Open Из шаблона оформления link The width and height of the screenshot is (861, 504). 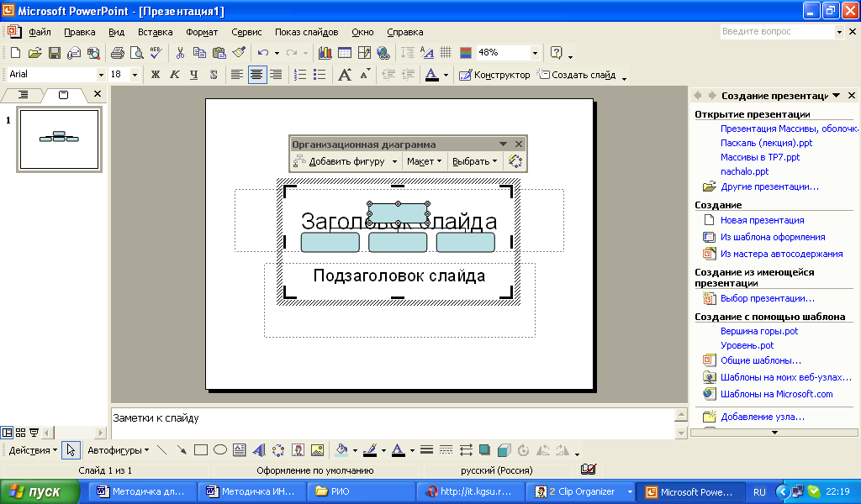click(773, 237)
